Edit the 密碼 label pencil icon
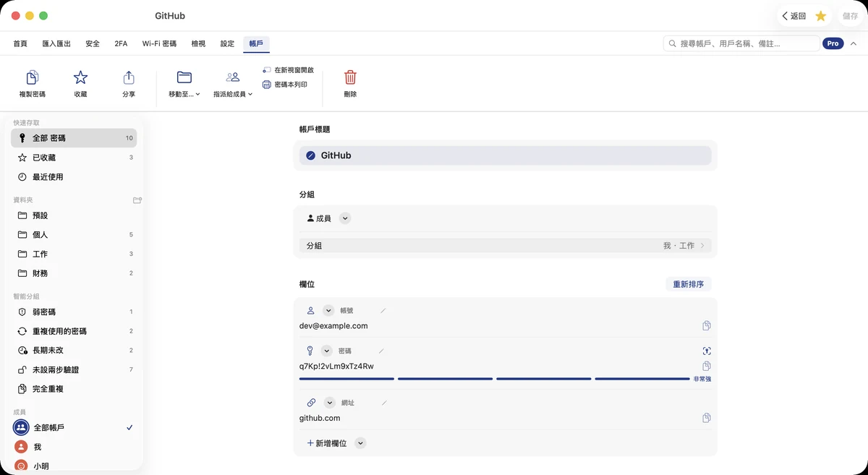This screenshot has height=475, width=868. point(381,351)
